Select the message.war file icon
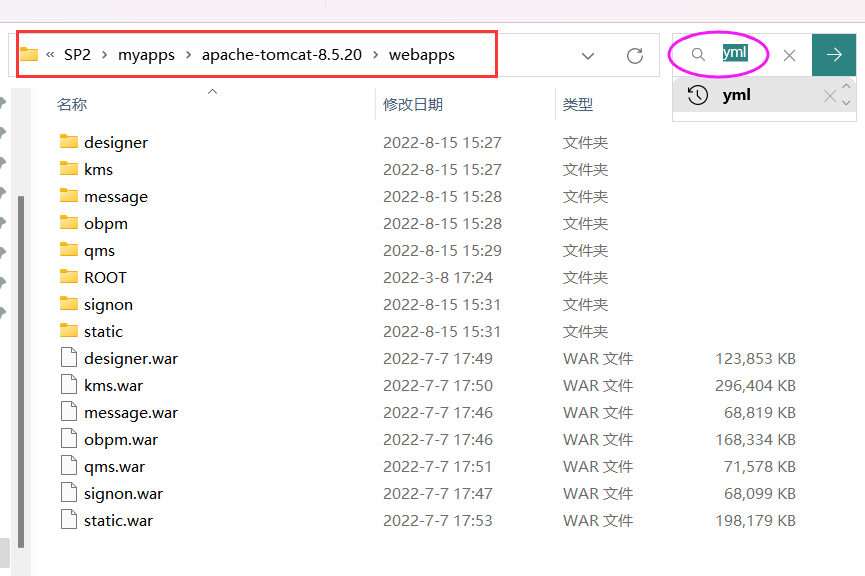 point(69,412)
